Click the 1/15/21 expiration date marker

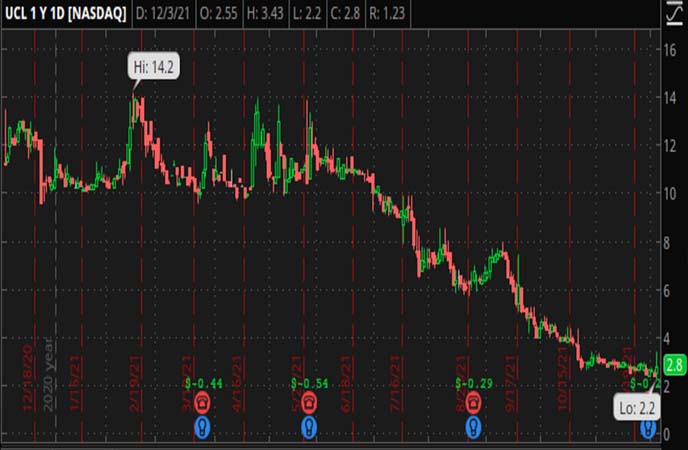click(x=75, y=383)
